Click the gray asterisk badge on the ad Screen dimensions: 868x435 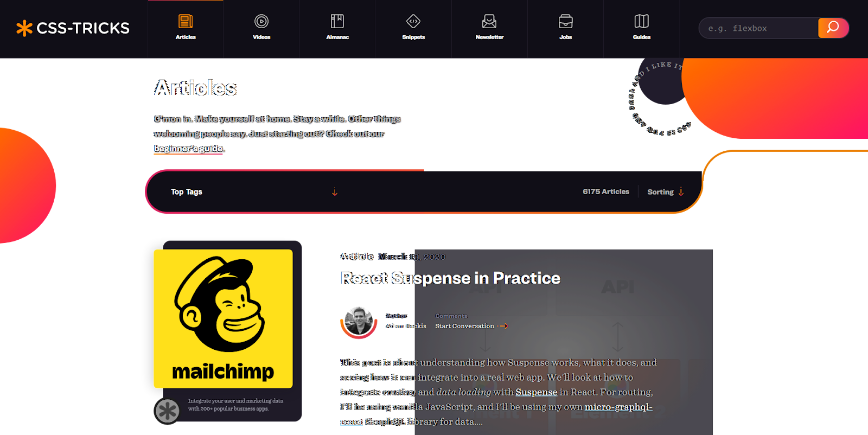click(x=167, y=411)
